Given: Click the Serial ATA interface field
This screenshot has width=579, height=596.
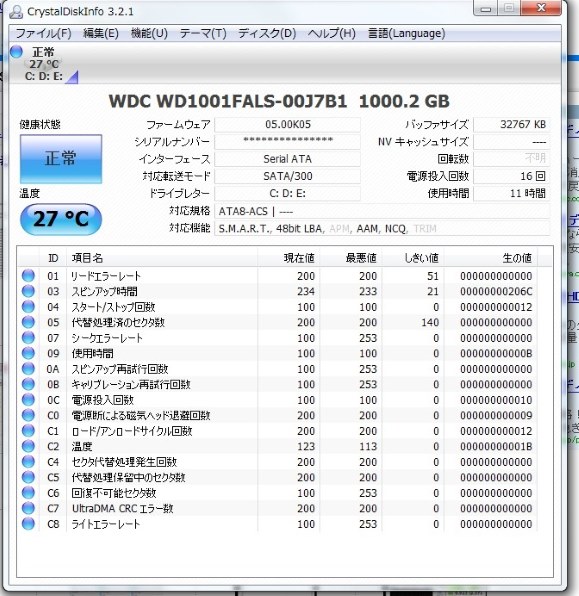Looking at the screenshot, I should point(287,159).
